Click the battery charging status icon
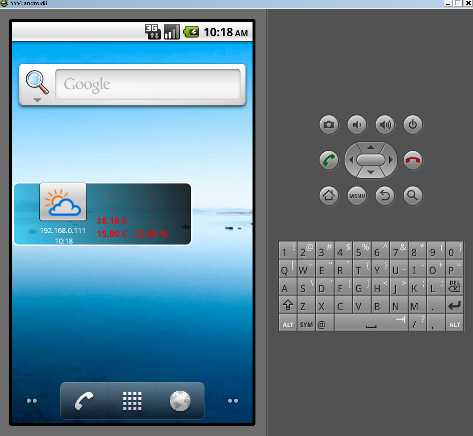473x436 pixels. click(x=191, y=32)
